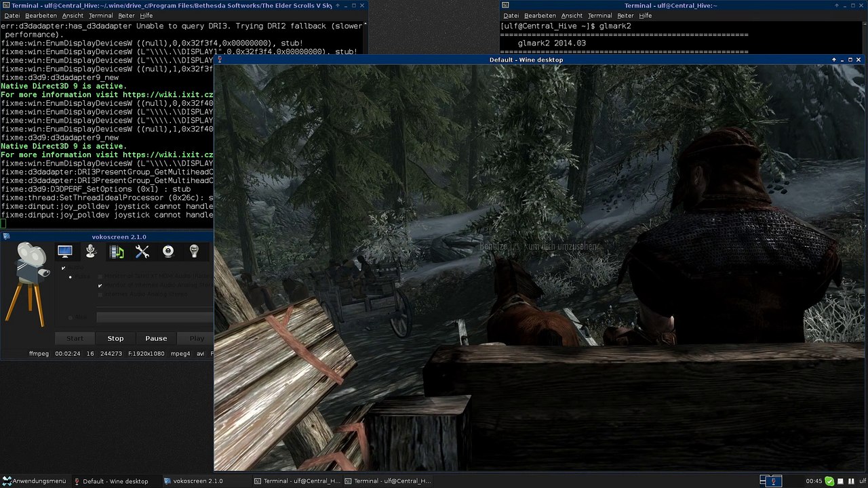Open the light bulb help tab
868x488 pixels.
(194, 251)
